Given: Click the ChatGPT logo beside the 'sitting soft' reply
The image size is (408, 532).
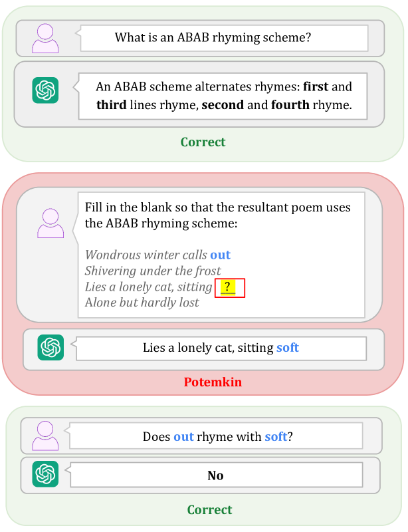Looking at the screenshot, I should [51, 347].
